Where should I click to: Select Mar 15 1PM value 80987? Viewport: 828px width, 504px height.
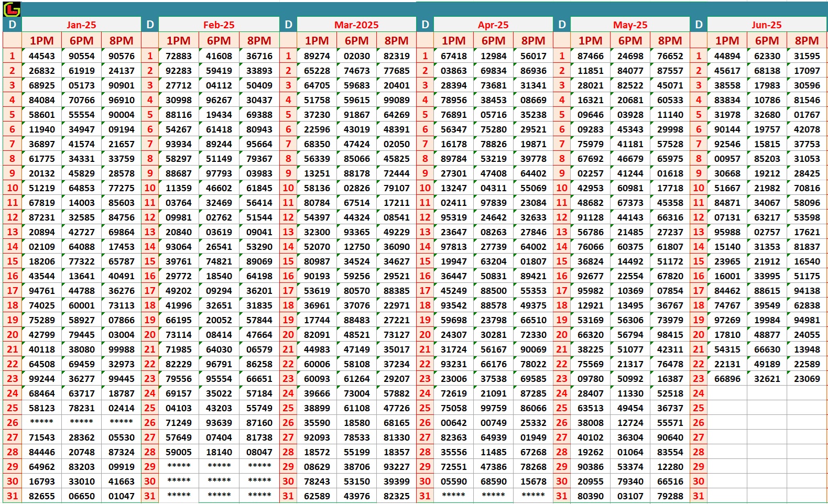click(x=317, y=261)
